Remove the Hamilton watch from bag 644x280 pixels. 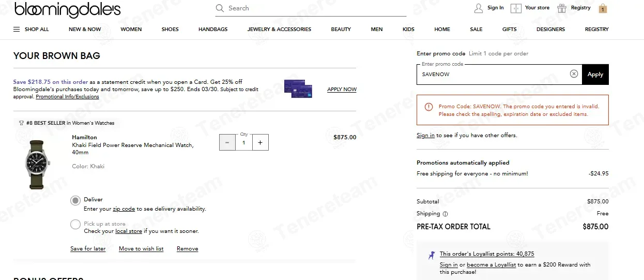(x=187, y=249)
